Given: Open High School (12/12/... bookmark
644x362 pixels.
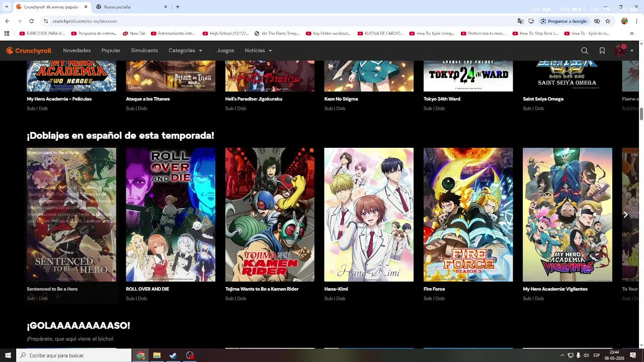Looking at the screenshot, I should [225, 34].
